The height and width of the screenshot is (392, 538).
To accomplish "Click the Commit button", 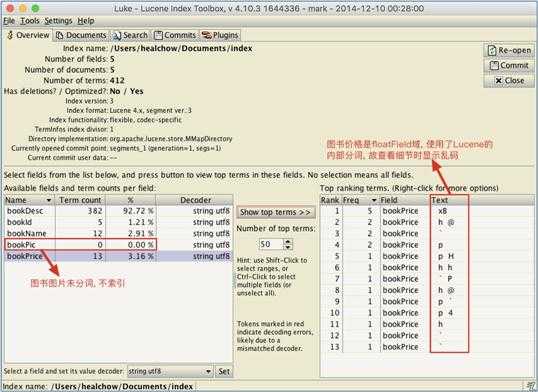I will pyautogui.click(x=509, y=65).
